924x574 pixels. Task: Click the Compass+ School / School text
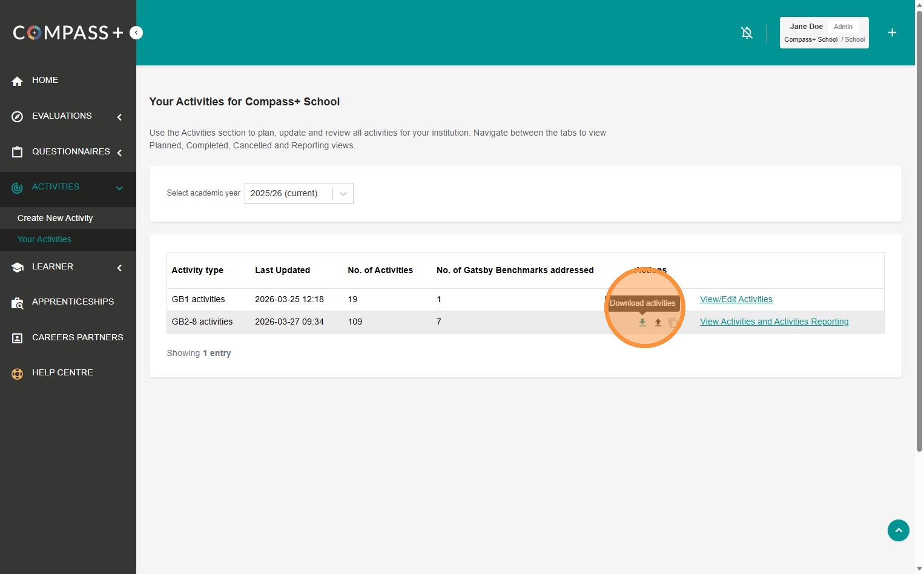(824, 39)
